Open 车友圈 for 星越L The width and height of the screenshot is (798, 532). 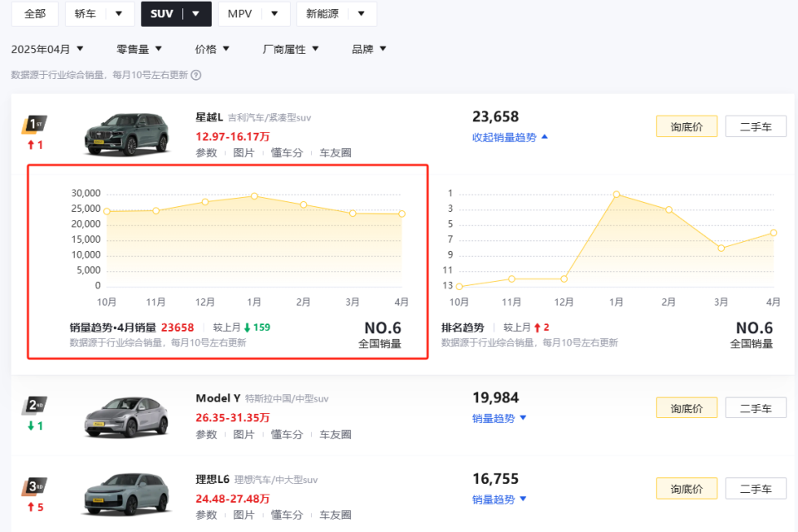point(335,153)
